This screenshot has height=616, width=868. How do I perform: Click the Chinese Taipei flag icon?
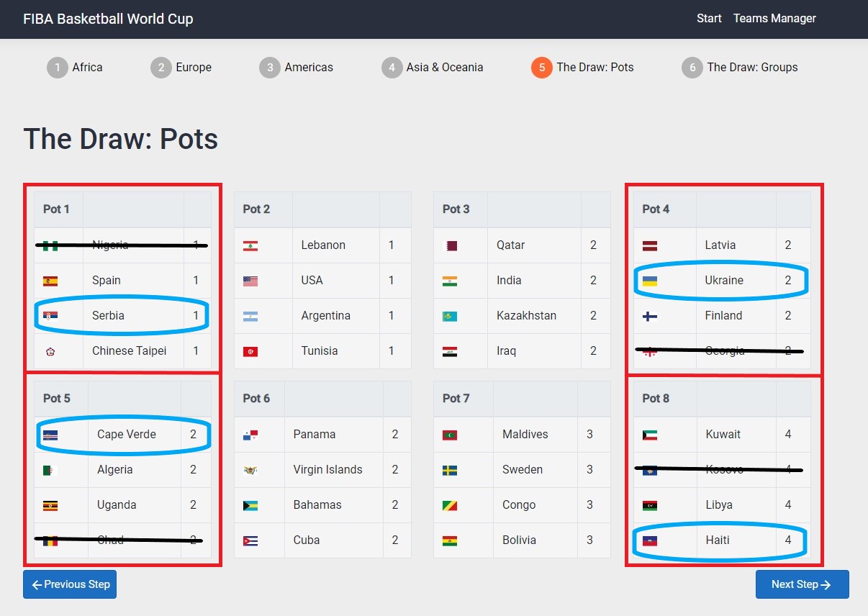tap(50, 351)
